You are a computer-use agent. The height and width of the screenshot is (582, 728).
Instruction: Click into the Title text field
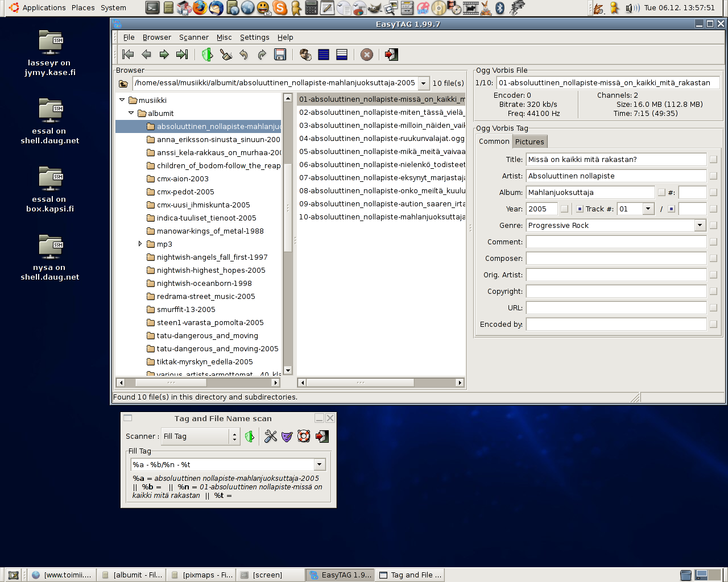[616, 160]
